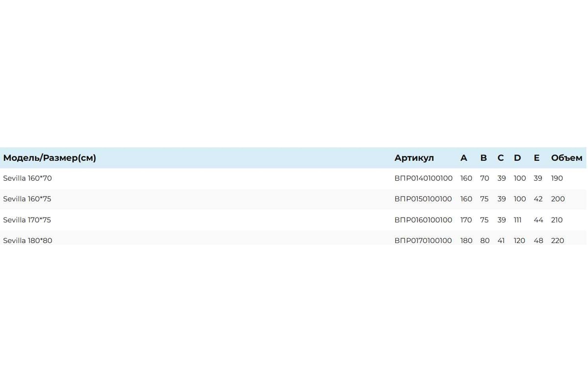Select the Sevilla 160*70 model name
The width and height of the screenshot is (588, 392).
pos(27,178)
